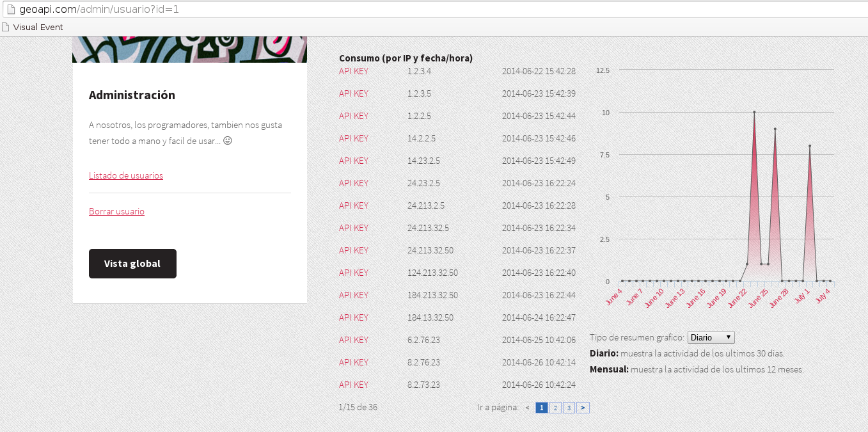
Task: Click API KEY for IP 24.213.32.50
Action: point(354,250)
